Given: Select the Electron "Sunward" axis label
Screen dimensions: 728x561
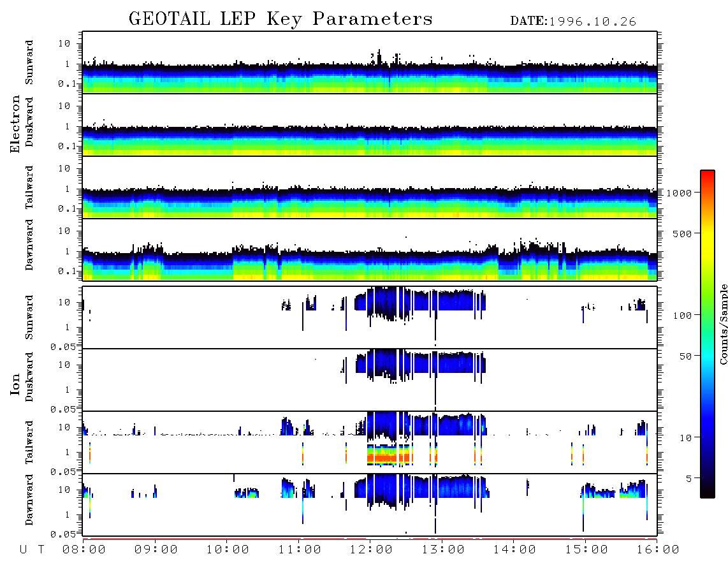Looking at the screenshot, I should coord(29,62).
